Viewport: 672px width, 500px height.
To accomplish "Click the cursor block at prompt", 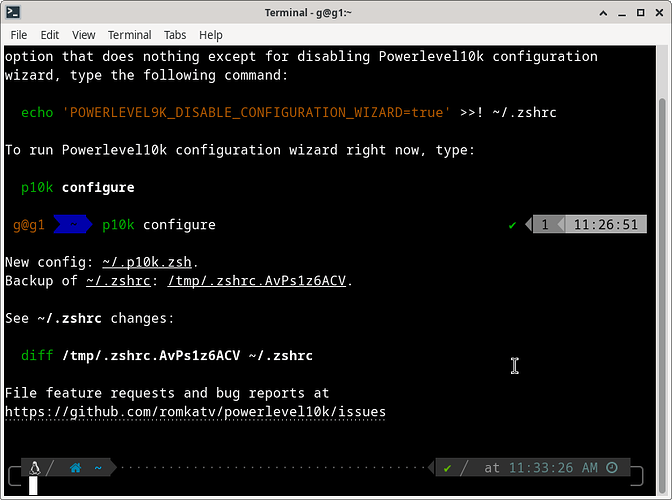I will pyautogui.click(x=33, y=486).
